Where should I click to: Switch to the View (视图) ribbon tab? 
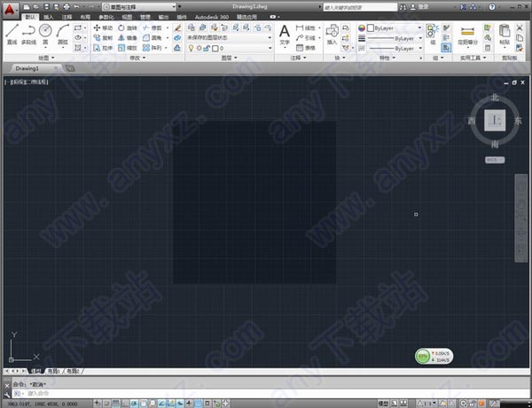(x=127, y=17)
